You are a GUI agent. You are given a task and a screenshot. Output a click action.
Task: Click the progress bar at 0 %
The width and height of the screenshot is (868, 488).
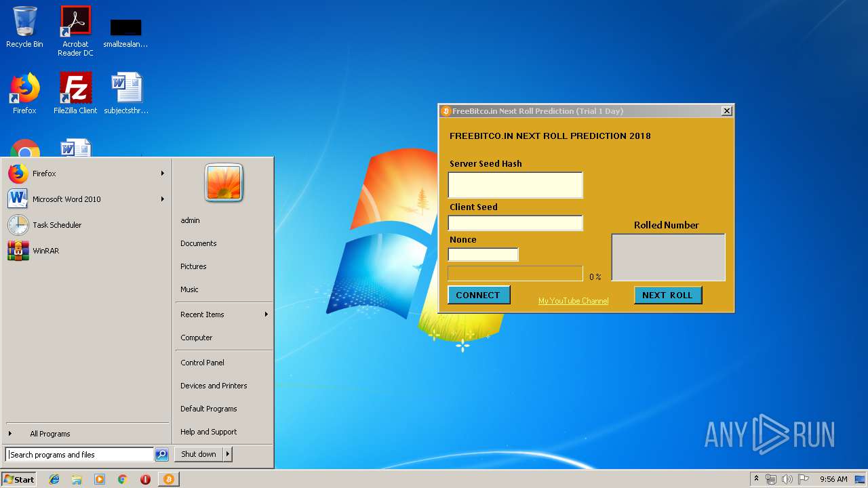click(x=515, y=274)
